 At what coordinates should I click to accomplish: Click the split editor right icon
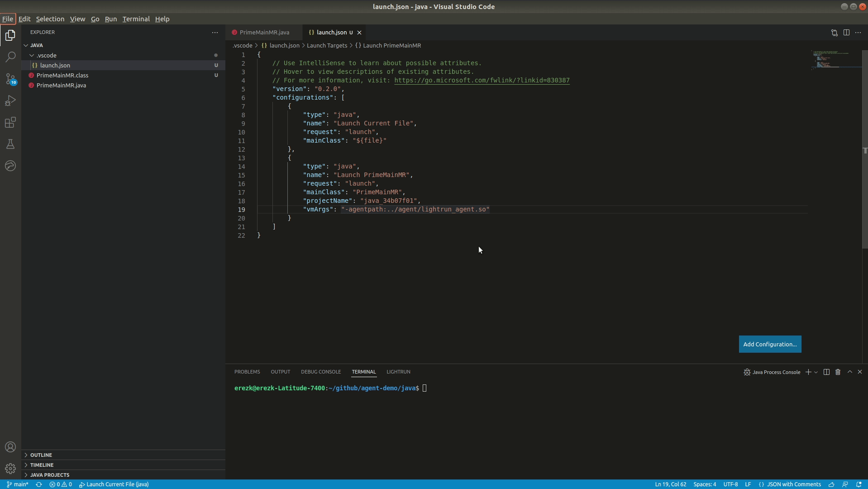846,33
